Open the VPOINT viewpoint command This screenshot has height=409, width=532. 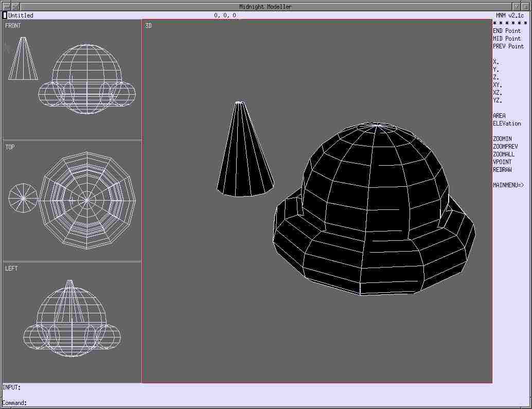502,162
